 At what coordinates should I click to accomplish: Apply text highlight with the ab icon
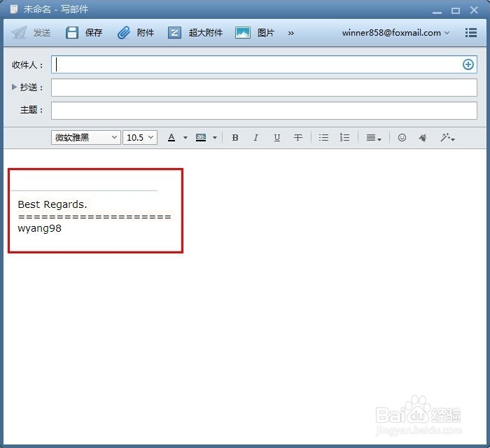click(201, 137)
